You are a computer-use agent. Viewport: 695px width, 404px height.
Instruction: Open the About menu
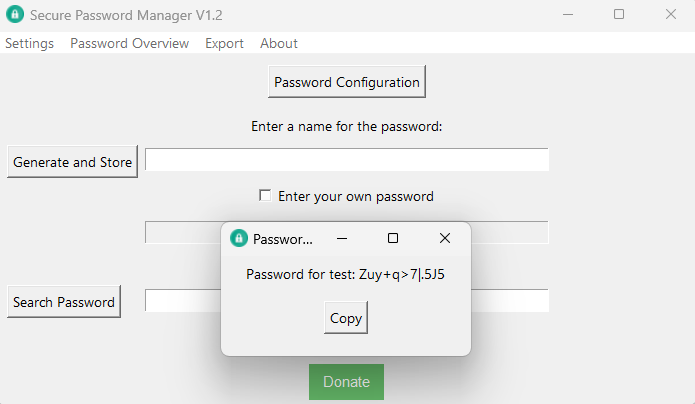(279, 43)
